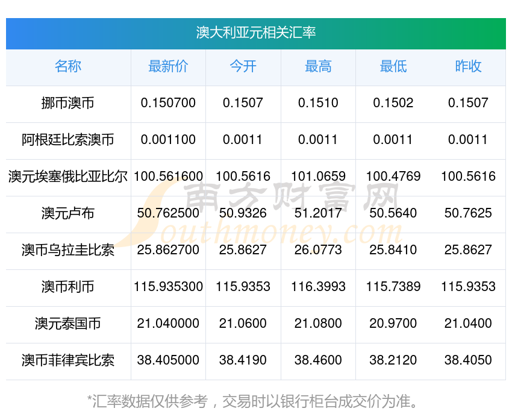The image size is (512, 420).
Task: Click the 澳币利币 lowest value 115.7389
Action: click(x=393, y=287)
